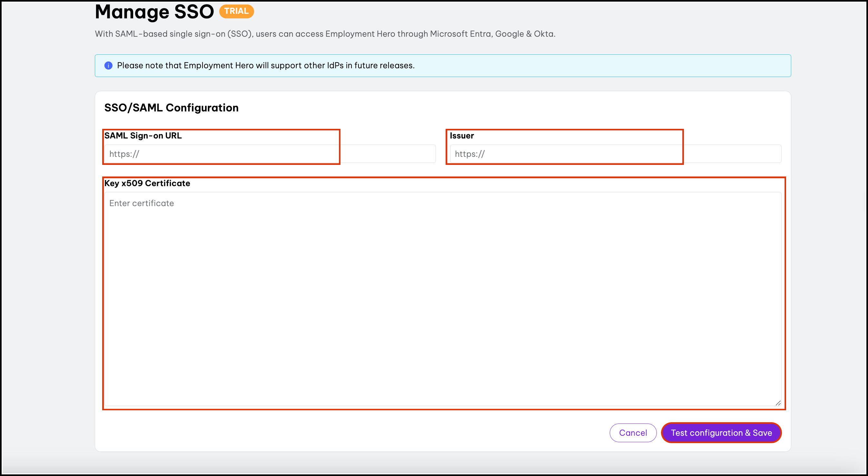Focus the SAML Sign-on URL field
This screenshot has height=476, width=868.
click(x=270, y=154)
